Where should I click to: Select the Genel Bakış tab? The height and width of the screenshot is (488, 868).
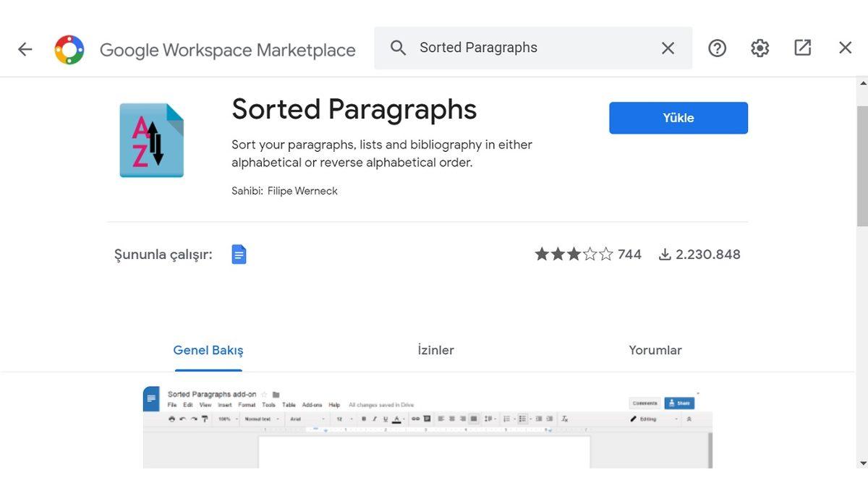click(208, 349)
